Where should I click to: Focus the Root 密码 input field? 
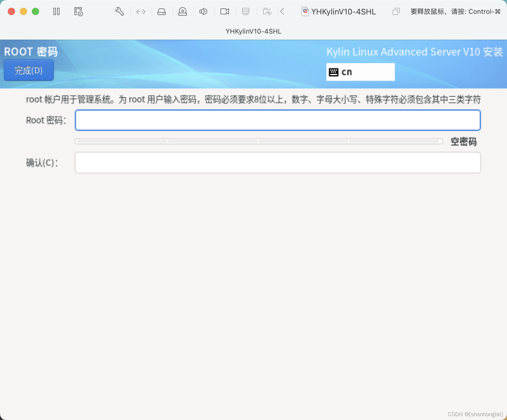tap(278, 120)
